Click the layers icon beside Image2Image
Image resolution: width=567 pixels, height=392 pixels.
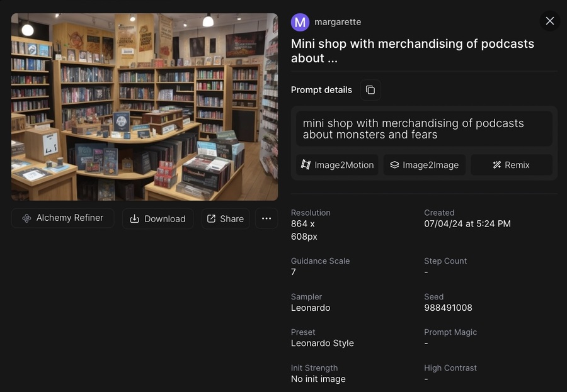(394, 165)
